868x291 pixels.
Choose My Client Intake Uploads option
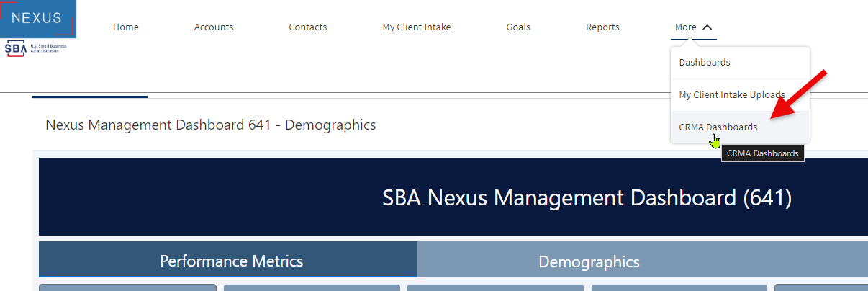tap(731, 95)
